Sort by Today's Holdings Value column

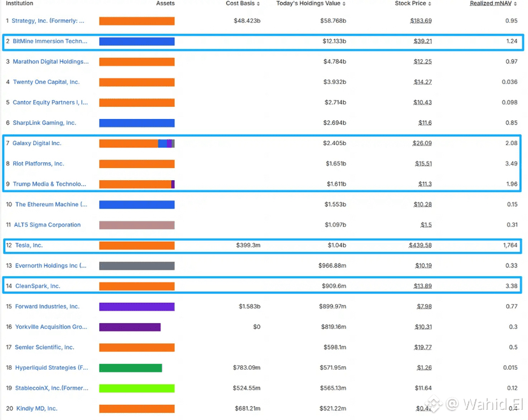[311, 3]
